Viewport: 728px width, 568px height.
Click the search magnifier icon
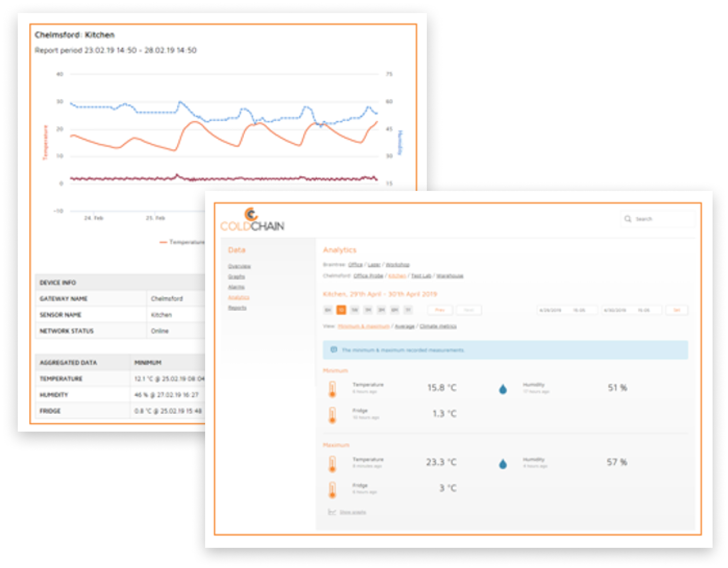coord(628,219)
